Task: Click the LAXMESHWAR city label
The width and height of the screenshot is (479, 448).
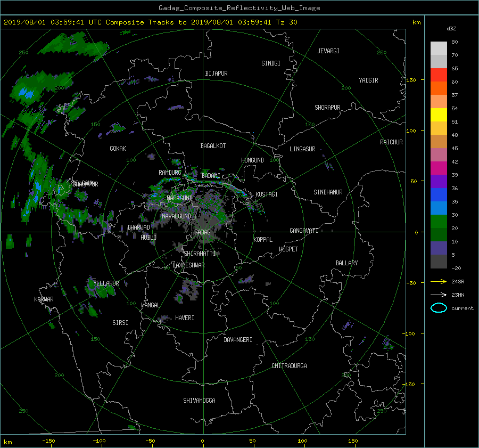Action: pos(188,265)
